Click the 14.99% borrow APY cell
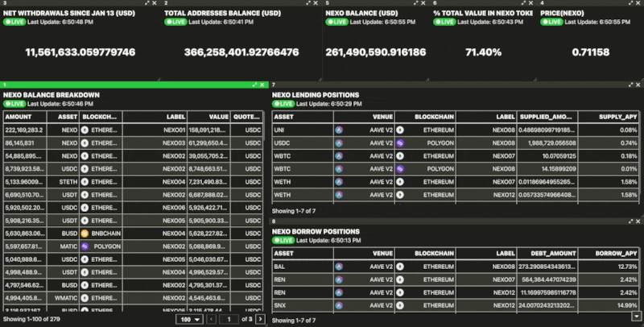Screen dimensions: 644x327 [x=609, y=305]
